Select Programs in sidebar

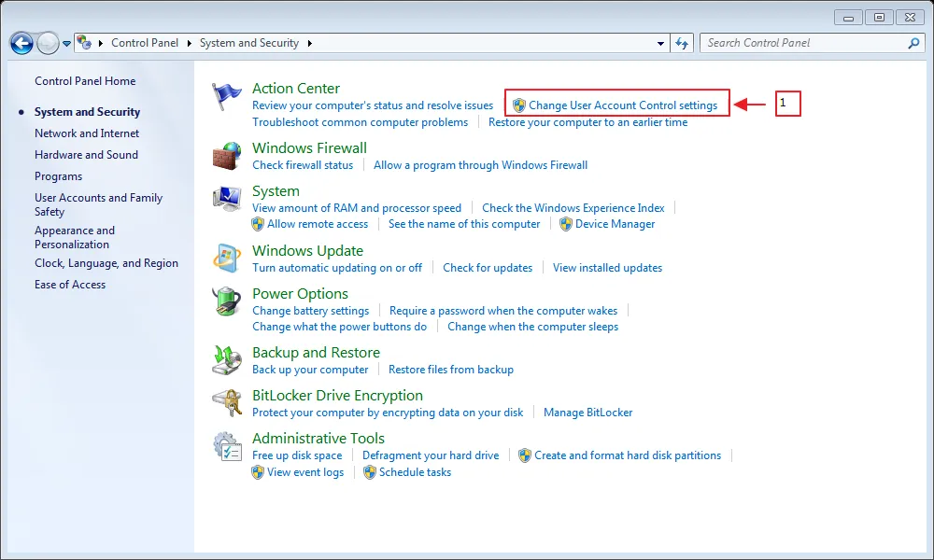point(58,176)
